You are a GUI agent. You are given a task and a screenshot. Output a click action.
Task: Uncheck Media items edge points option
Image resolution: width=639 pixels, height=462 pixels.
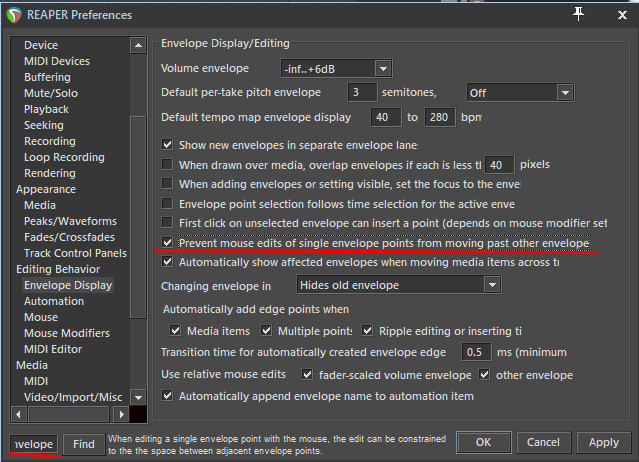tap(175, 330)
